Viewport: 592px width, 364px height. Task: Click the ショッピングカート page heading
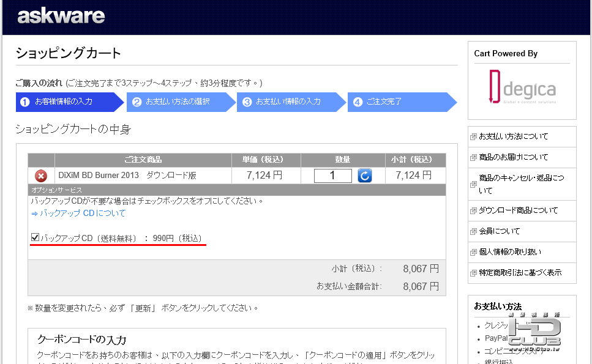69,53
